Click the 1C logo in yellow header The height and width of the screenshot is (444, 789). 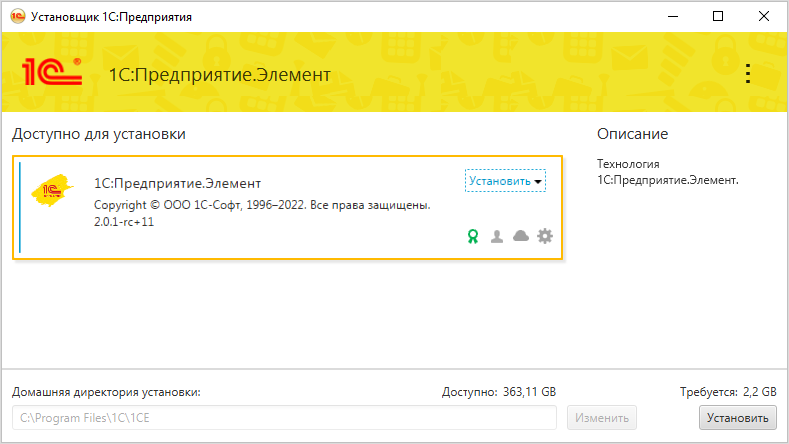coord(52,71)
